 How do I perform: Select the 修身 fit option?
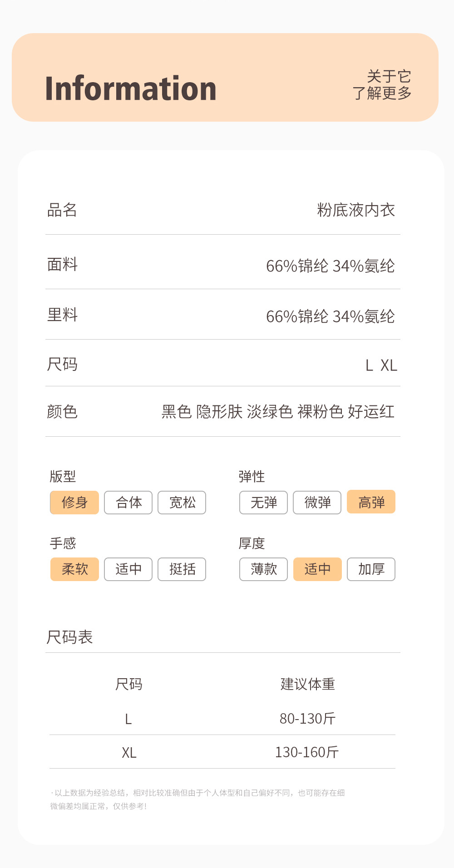pos(74,503)
